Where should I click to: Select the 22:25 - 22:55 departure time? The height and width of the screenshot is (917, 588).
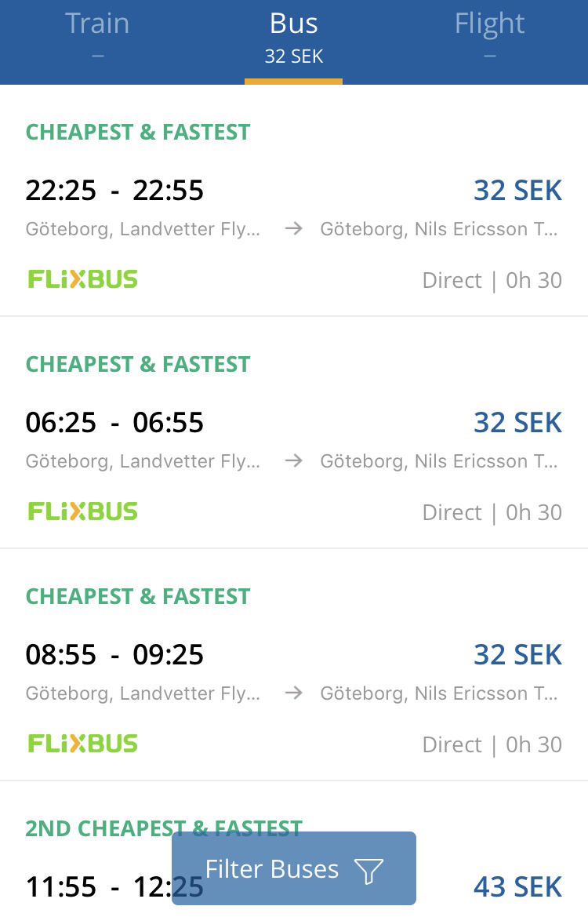point(114,190)
